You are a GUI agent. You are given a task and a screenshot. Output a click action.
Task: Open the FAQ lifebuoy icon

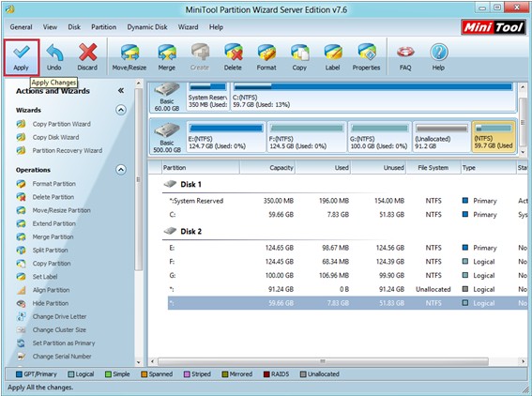click(405, 57)
